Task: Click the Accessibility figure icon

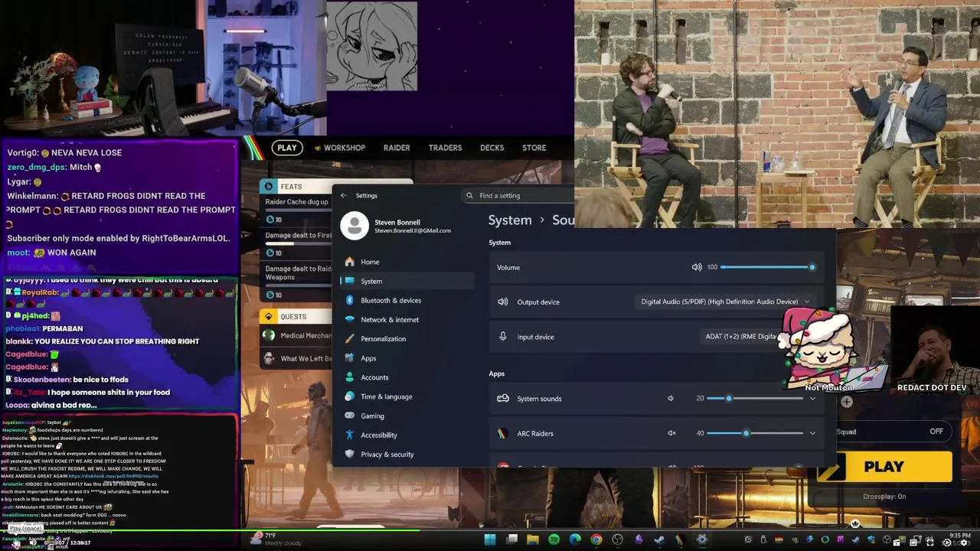Action: point(350,435)
